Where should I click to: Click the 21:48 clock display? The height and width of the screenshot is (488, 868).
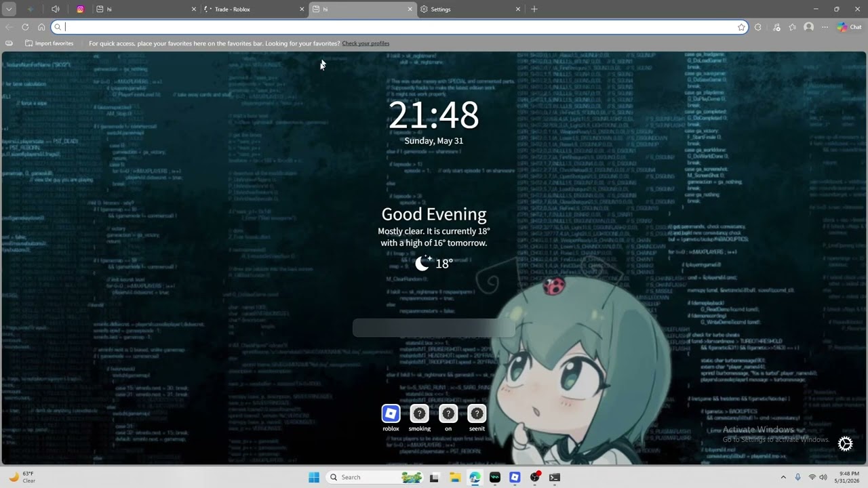[434, 115]
